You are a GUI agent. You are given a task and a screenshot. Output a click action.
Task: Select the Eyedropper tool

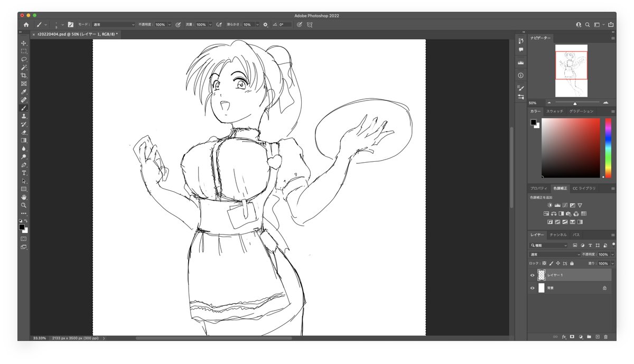(x=24, y=92)
